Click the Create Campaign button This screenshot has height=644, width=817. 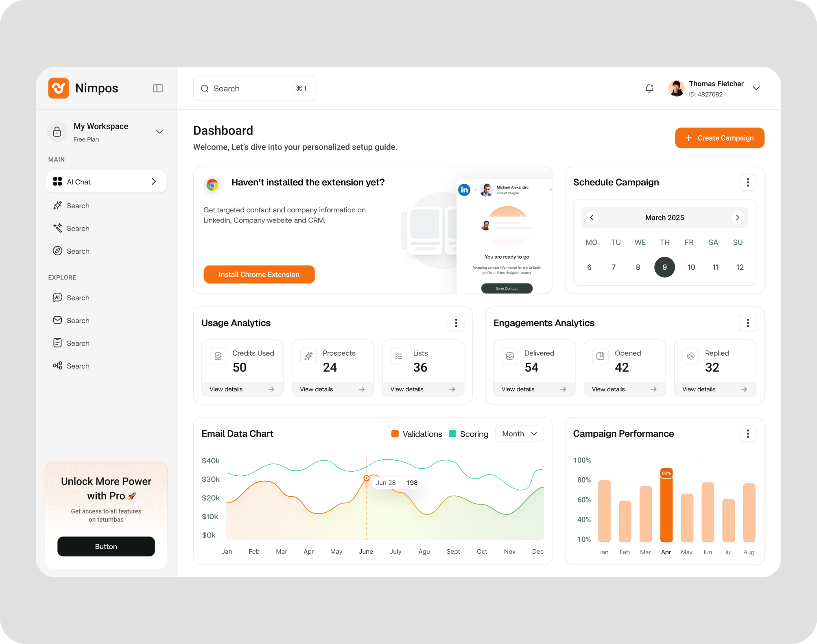point(719,138)
